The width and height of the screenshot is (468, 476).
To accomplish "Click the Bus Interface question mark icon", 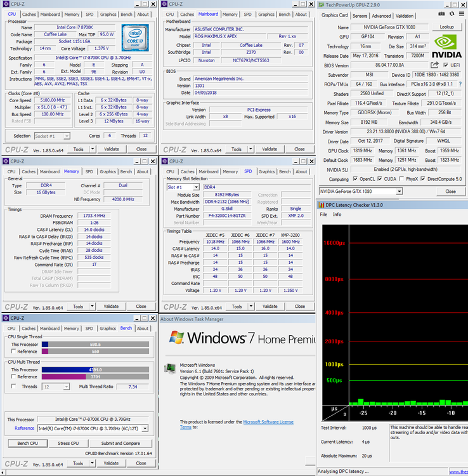I will (460, 84).
